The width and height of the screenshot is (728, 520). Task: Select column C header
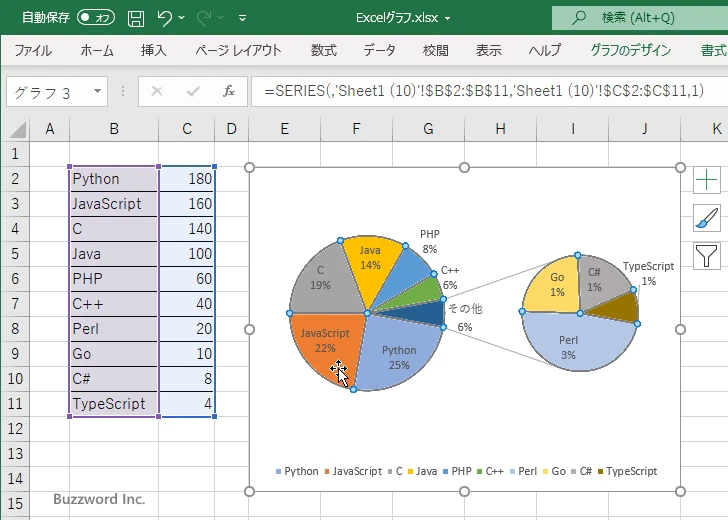(187, 129)
